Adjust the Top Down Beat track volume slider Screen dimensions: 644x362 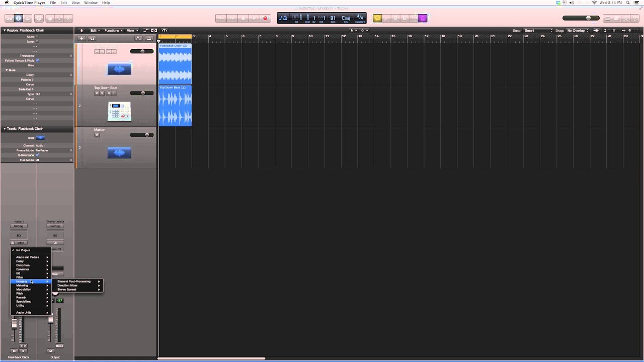(x=142, y=93)
